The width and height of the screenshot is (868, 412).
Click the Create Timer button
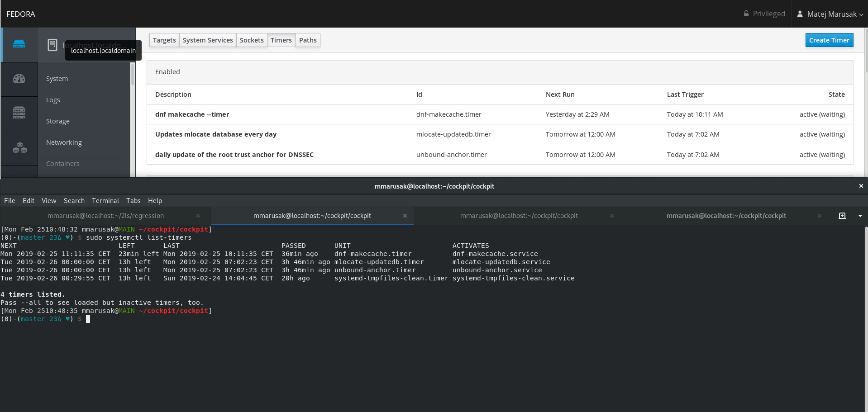829,40
